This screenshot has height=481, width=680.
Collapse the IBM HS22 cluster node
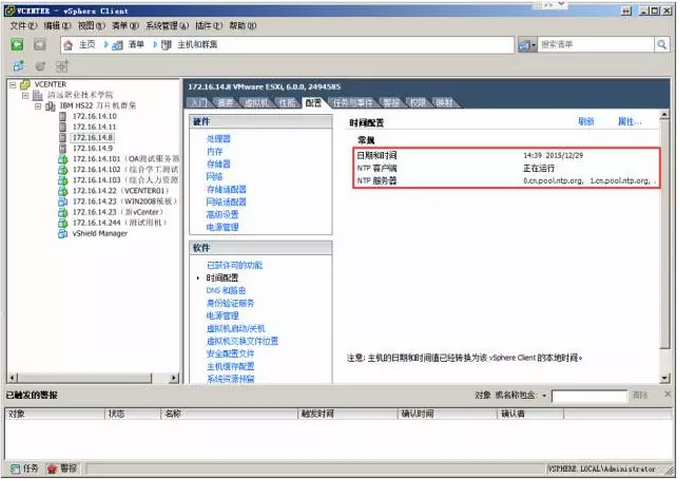coord(38,106)
